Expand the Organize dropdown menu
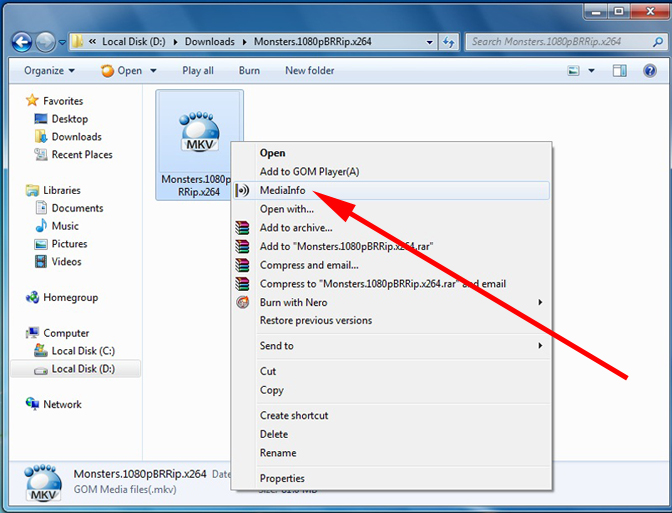Viewport: 672px width, 513px height. click(49, 71)
